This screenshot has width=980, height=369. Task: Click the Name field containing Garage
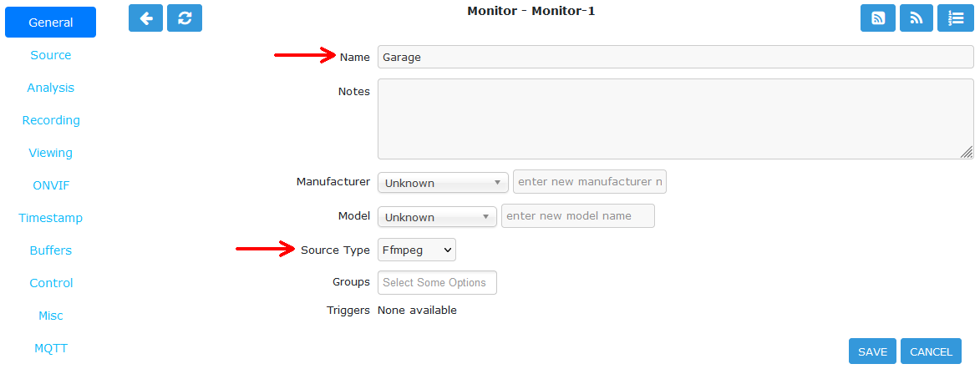676,57
